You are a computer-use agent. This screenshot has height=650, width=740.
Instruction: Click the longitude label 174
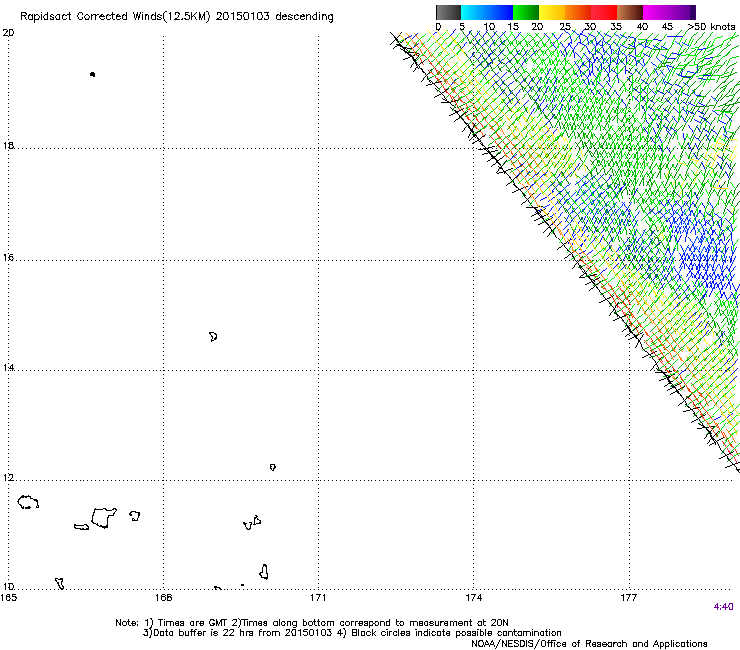[473, 598]
